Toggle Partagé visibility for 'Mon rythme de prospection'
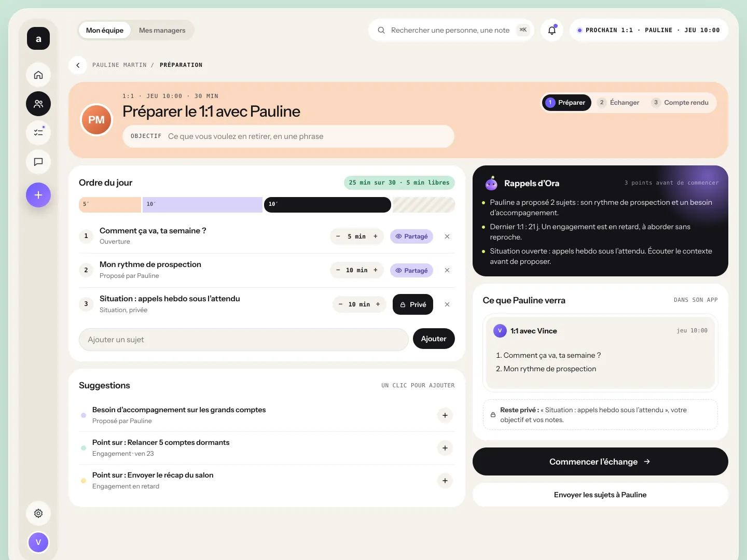This screenshot has height=560, width=747. click(411, 270)
